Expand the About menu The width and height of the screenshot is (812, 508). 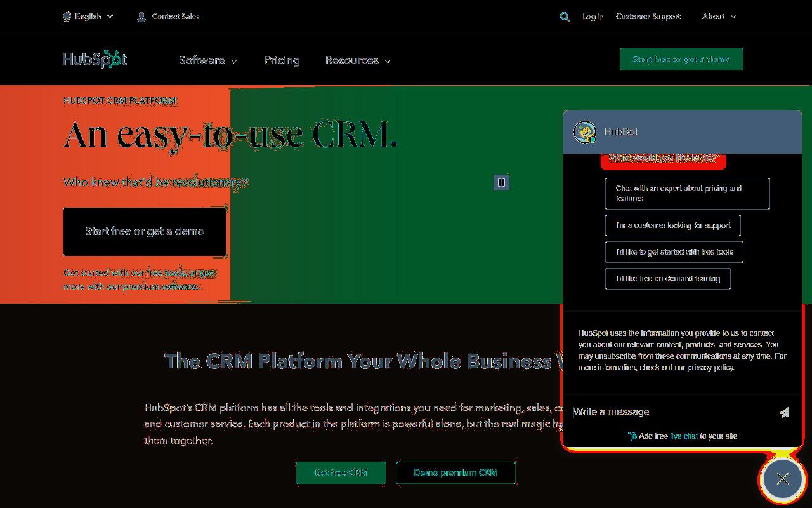pos(719,17)
